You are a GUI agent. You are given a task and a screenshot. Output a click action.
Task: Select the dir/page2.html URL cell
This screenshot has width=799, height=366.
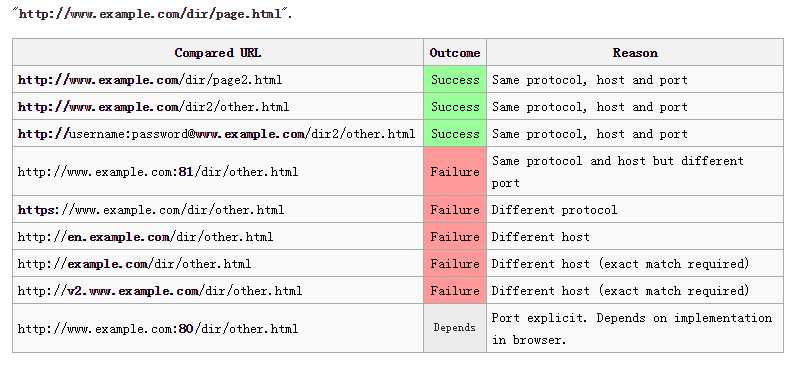coord(218,80)
